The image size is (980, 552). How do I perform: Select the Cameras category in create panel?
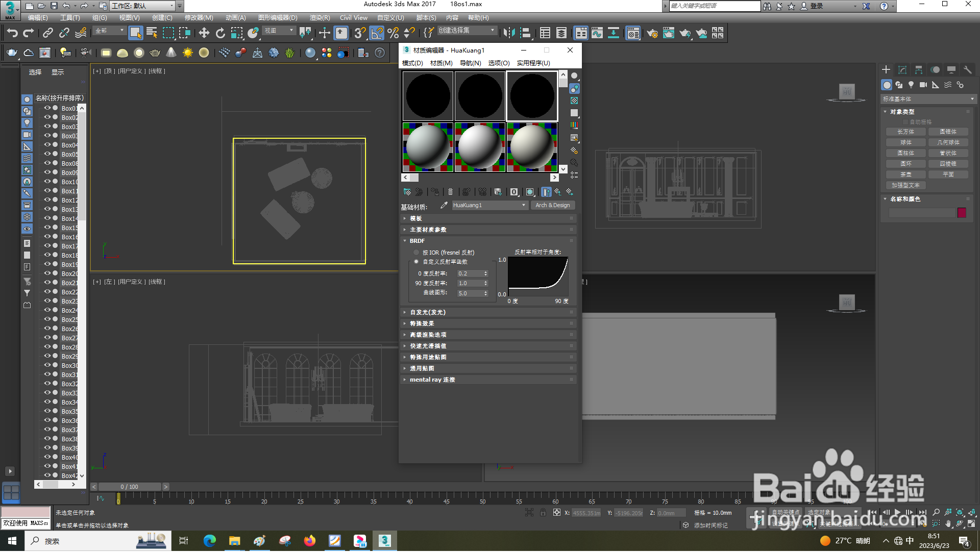coord(923,85)
